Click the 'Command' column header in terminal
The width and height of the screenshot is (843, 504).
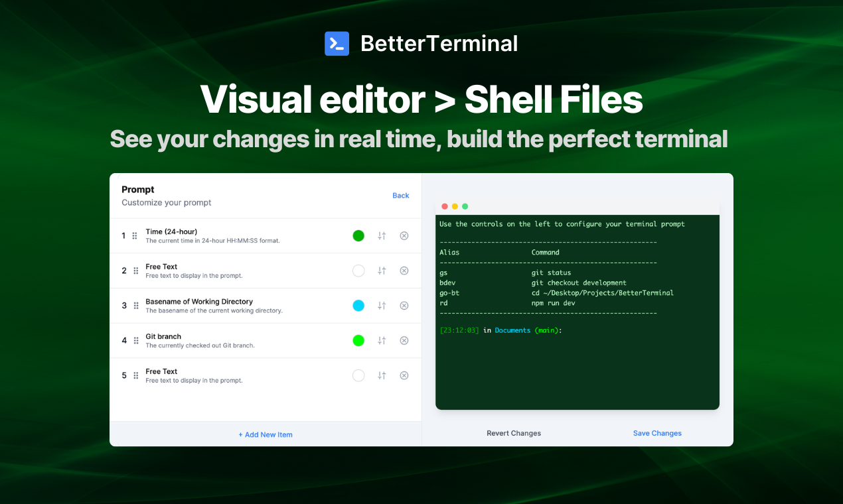pos(546,252)
